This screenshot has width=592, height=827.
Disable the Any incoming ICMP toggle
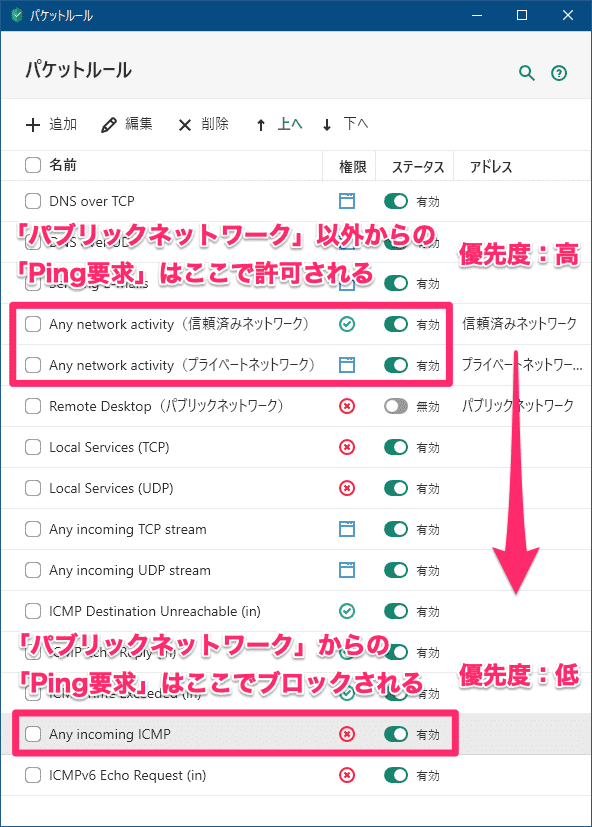396,734
